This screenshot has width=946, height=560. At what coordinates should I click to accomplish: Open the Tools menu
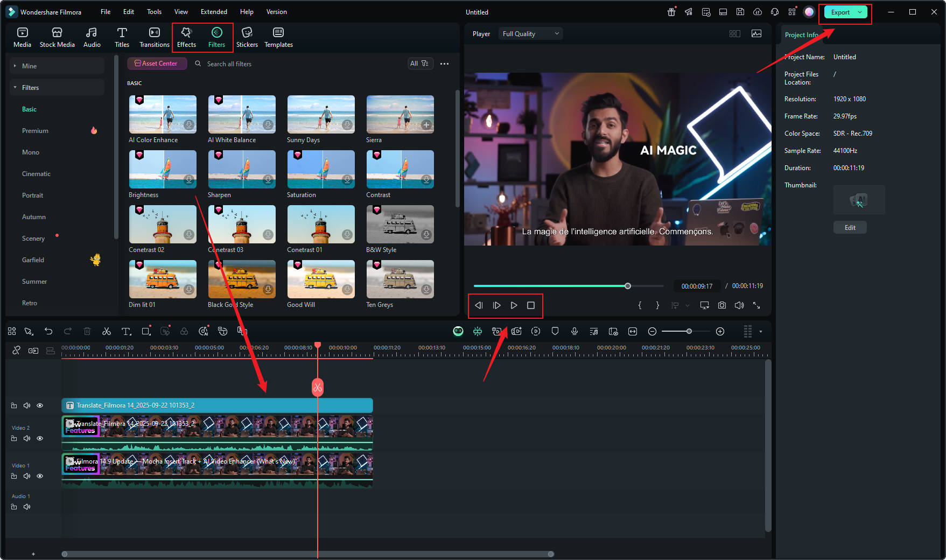154,12
